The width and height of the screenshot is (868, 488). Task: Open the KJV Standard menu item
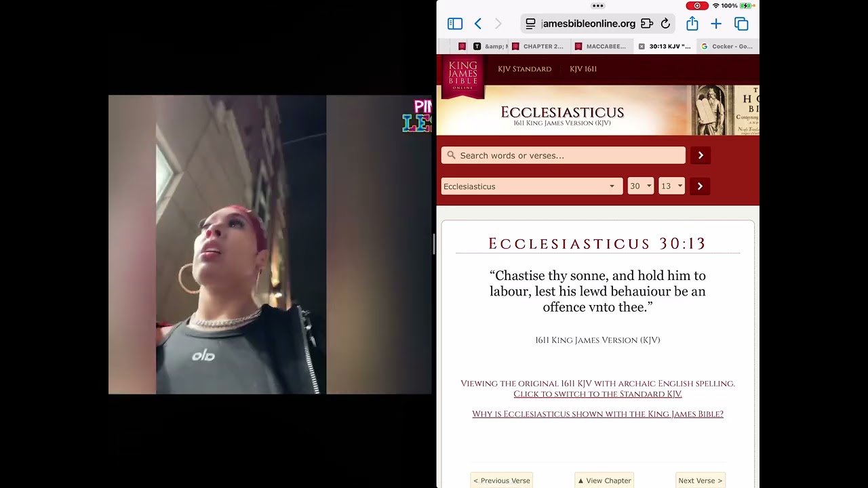(525, 69)
